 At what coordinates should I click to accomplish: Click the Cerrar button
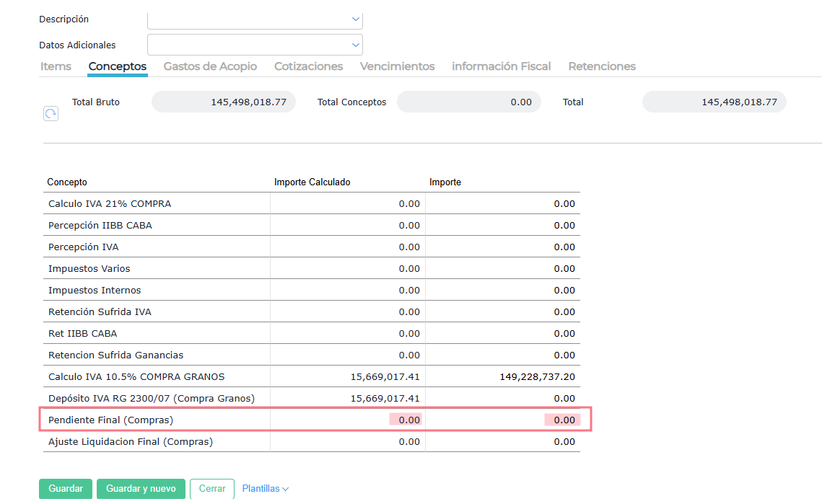click(x=212, y=489)
